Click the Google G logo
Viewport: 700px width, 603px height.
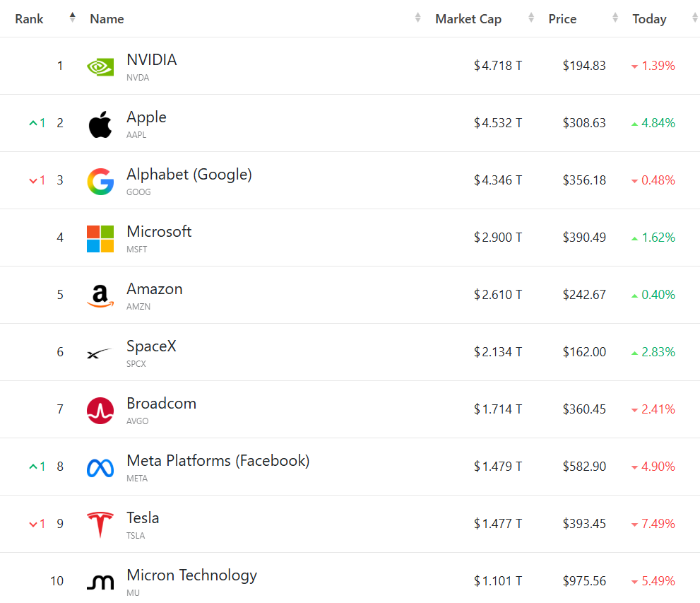pyautogui.click(x=100, y=182)
